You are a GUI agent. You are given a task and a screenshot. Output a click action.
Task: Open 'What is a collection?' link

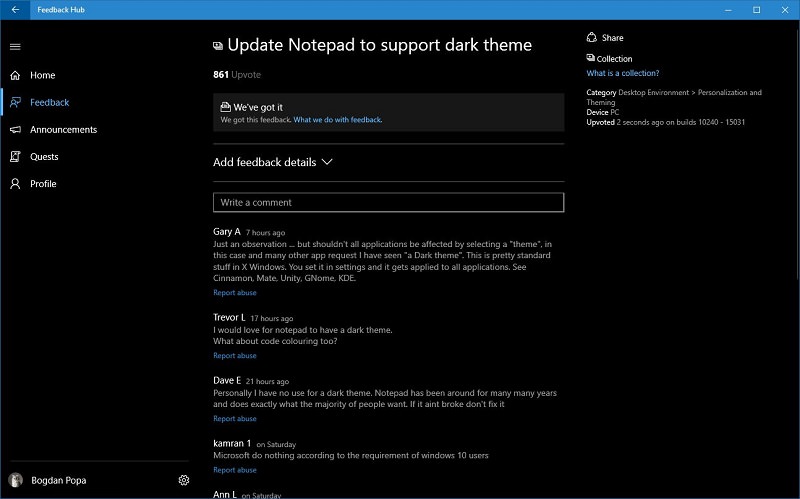[622, 73]
